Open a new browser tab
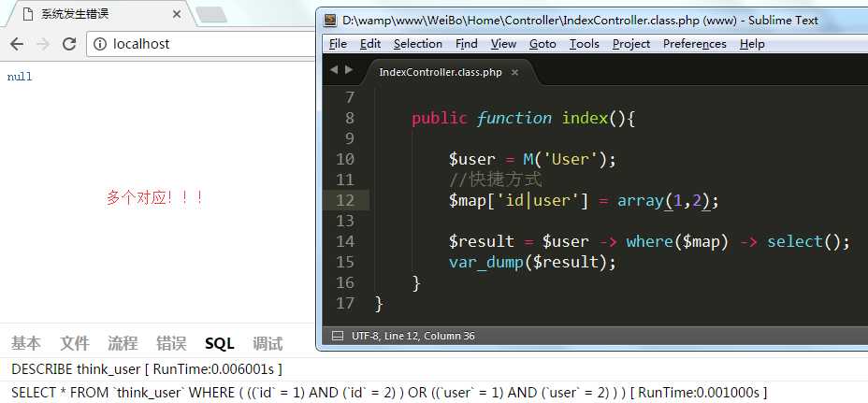The height and width of the screenshot is (403, 868). click(x=211, y=15)
